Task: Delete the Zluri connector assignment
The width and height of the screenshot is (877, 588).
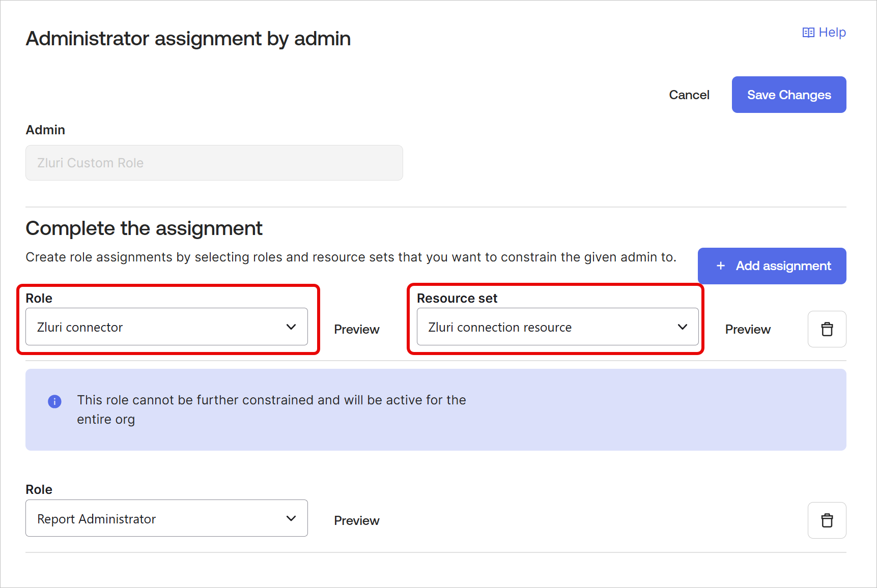Action: click(x=827, y=329)
